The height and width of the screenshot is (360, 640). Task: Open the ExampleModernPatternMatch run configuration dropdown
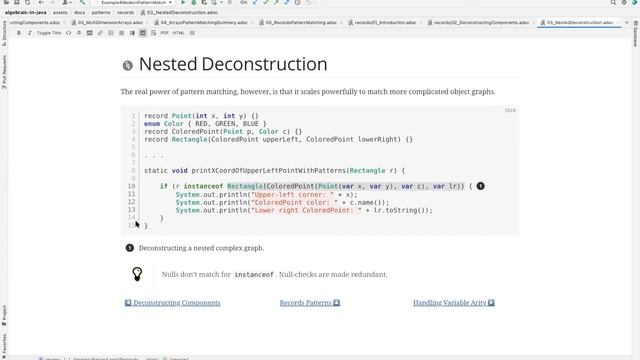tap(133, 2)
